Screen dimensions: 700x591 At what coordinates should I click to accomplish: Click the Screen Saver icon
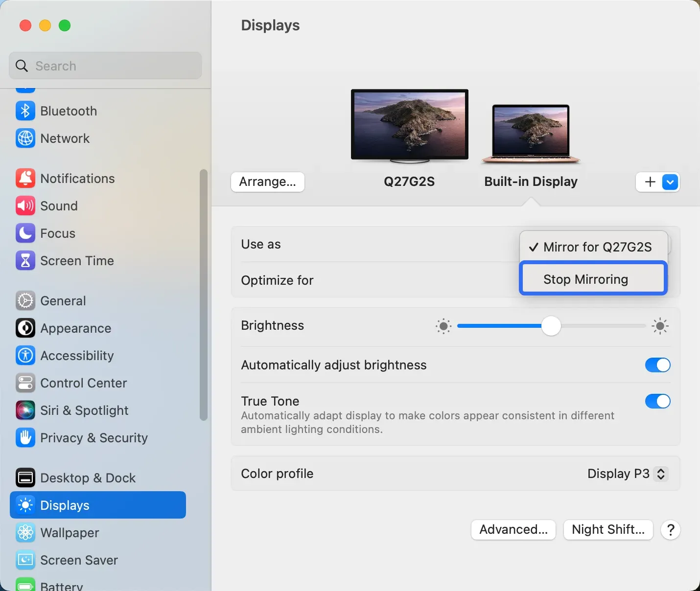(25, 560)
